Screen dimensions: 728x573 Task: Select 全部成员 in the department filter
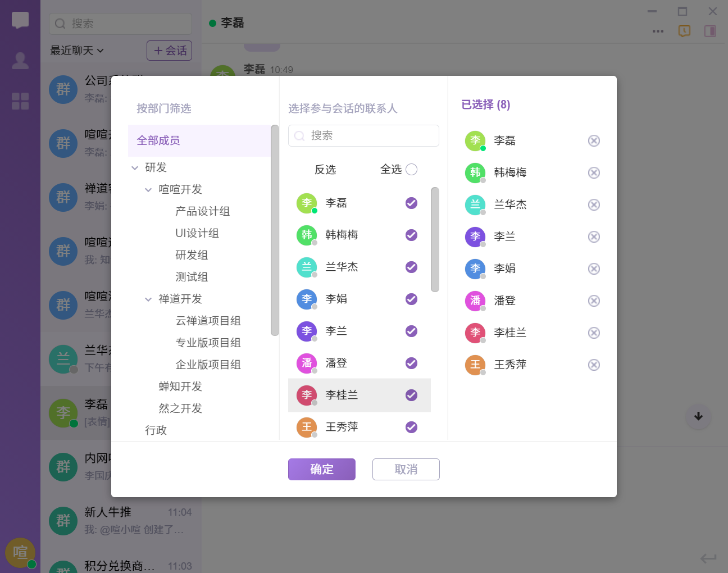(158, 140)
